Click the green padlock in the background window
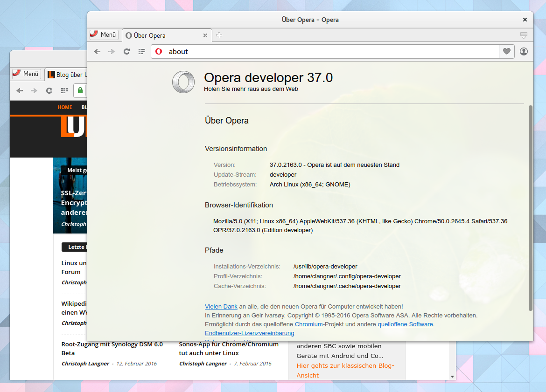Image resolution: width=546 pixels, height=392 pixels. click(x=79, y=90)
